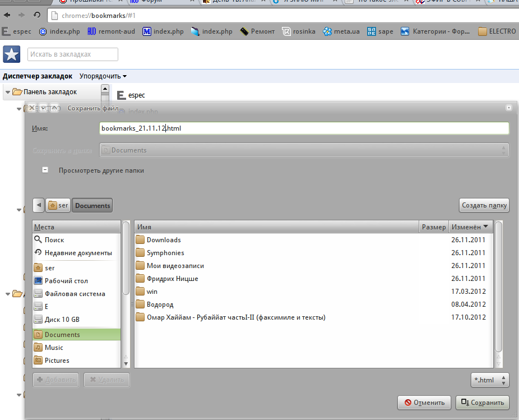
Task: Open the espec bookmark in bookmarks bar
Action: click(17, 31)
